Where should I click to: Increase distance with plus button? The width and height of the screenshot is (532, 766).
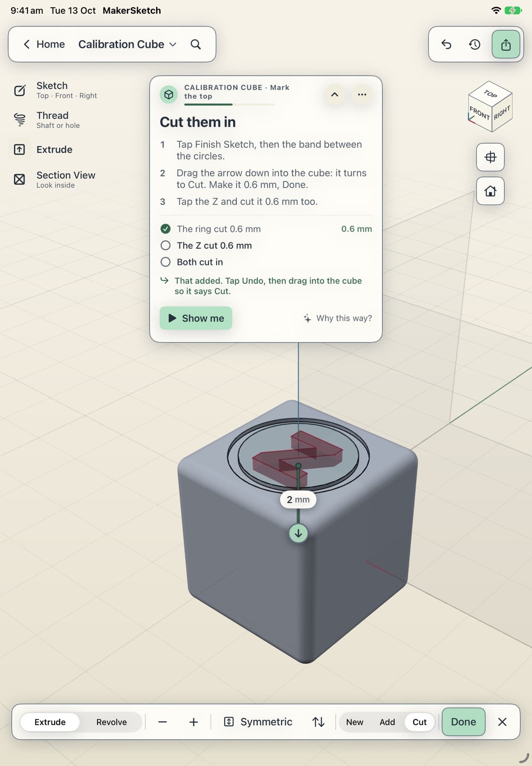pyautogui.click(x=194, y=722)
